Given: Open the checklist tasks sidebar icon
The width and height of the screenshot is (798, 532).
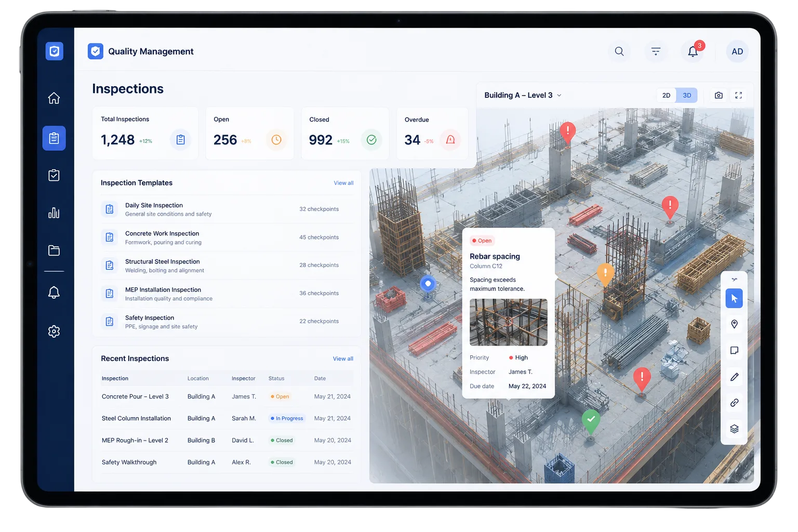Looking at the screenshot, I should tap(54, 175).
